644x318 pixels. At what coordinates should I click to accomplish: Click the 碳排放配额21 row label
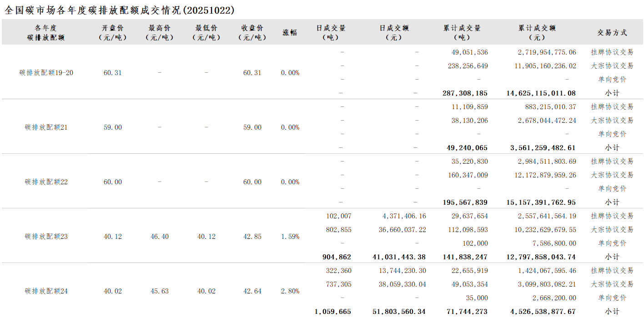point(46,127)
